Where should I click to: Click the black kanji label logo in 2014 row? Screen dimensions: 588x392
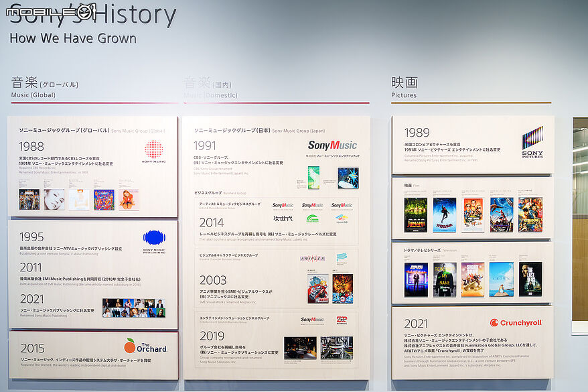tap(283, 218)
